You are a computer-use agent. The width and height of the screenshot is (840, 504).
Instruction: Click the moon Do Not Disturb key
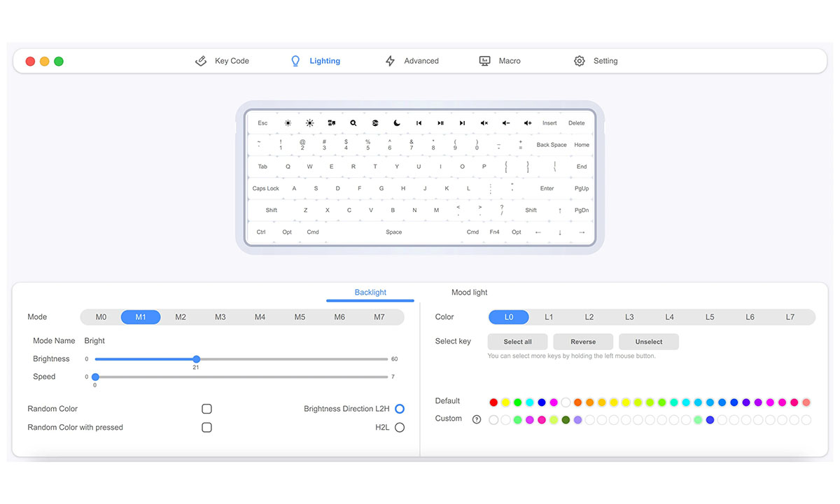coord(396,122)
